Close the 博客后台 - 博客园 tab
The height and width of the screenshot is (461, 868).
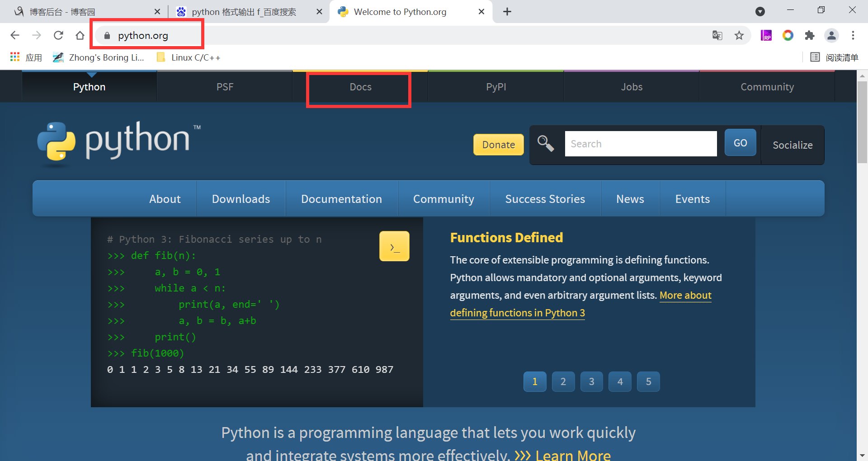point(157,12)
